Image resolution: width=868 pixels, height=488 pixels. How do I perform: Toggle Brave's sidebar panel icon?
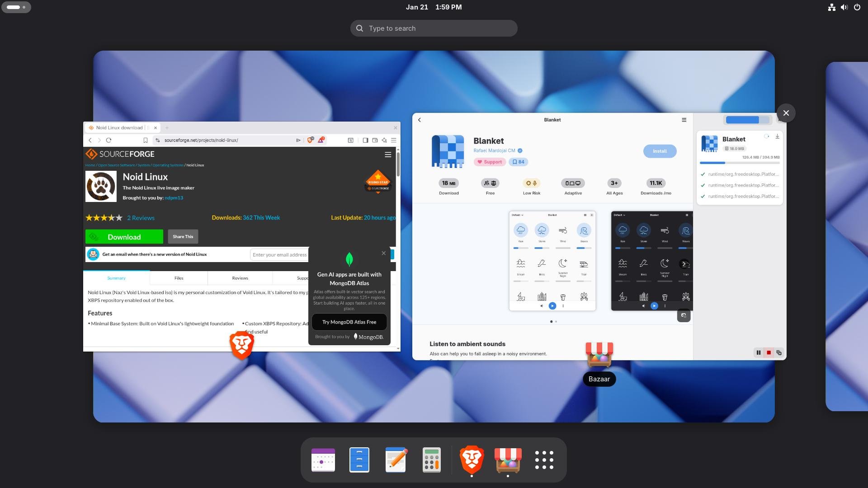pos(365,140)
